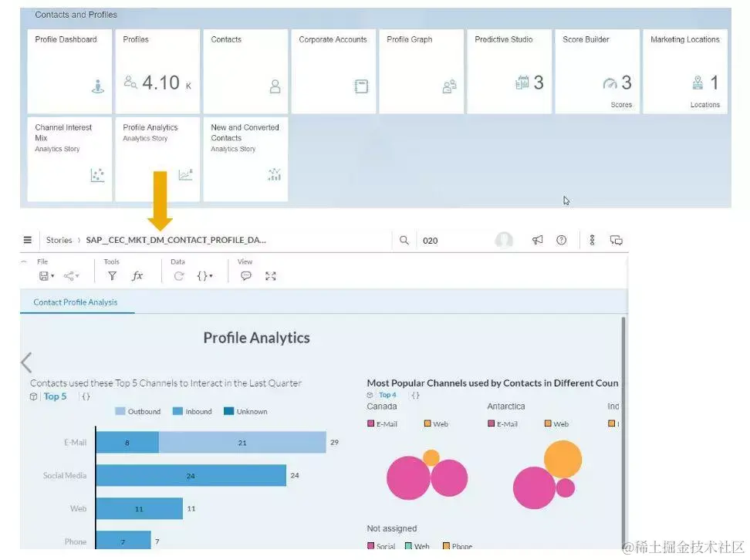Click the braces icon beside Top 5

(86, 396)
